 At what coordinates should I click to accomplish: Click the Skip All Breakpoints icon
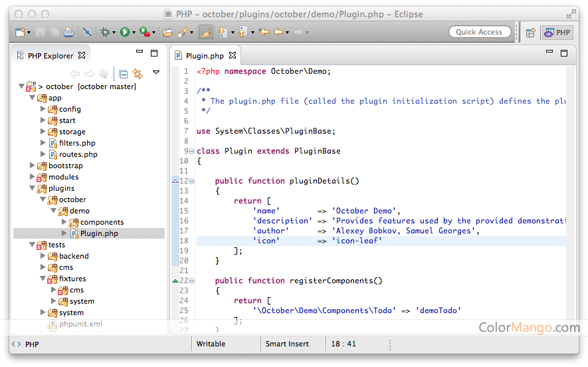pyautogui.click(x=87, y=33)
